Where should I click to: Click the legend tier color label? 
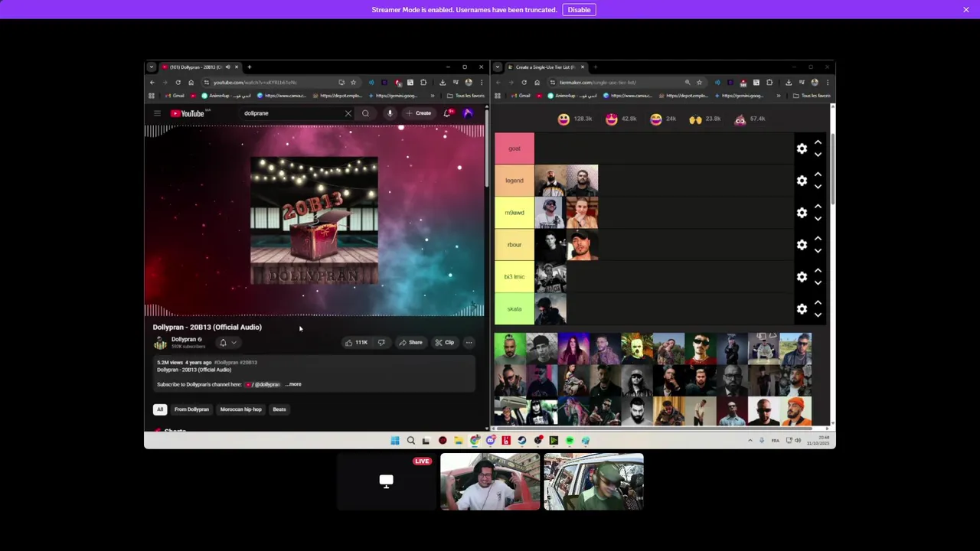coord(514,181)
